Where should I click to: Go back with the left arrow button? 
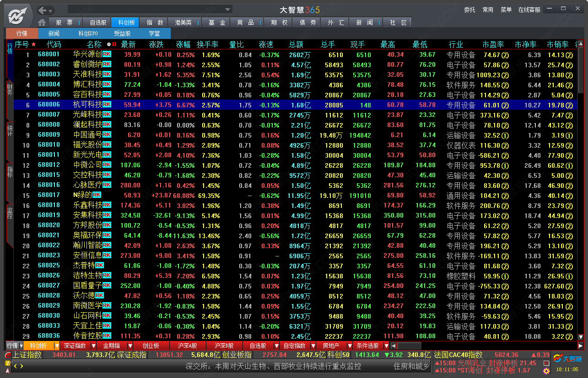point(42,10)
